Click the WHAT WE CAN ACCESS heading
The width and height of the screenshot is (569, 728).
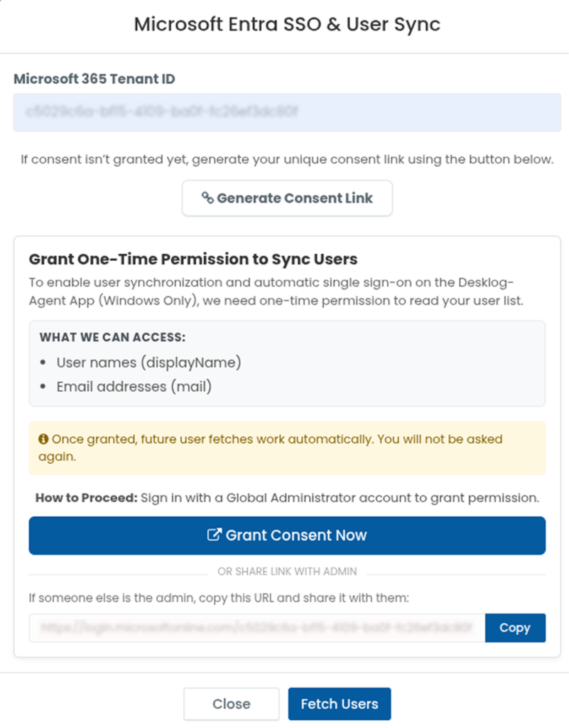(x=112, y=337)
